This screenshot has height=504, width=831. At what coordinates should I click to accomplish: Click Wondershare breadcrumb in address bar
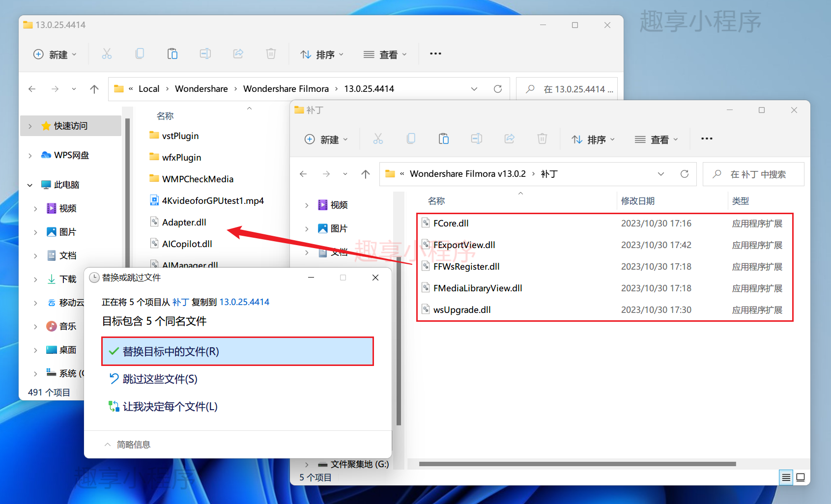tap(201, 89)
